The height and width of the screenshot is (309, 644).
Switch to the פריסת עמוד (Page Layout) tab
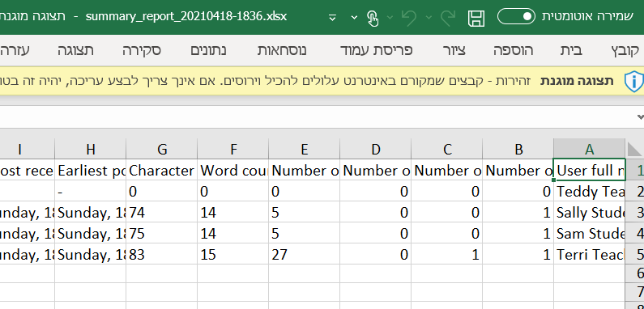pos(376,50)
